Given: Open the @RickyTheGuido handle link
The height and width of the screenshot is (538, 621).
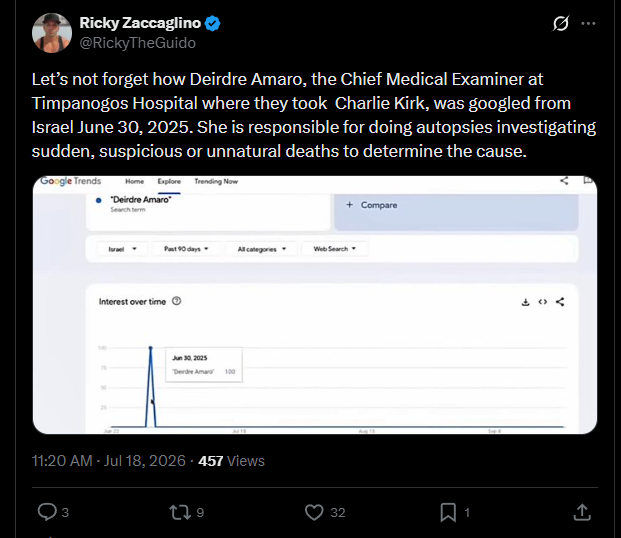Looking at the screenshot, I should click(137, 43).
